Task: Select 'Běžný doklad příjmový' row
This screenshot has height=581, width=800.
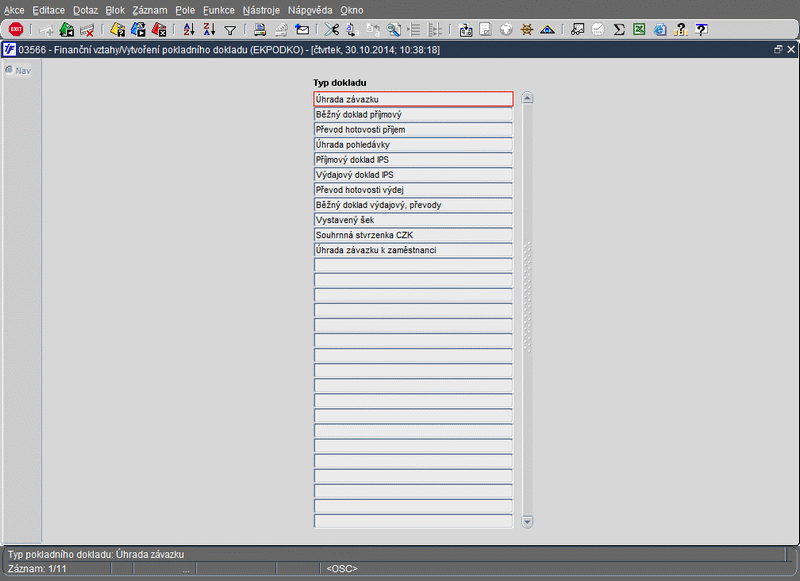Action: click(413, 114)
